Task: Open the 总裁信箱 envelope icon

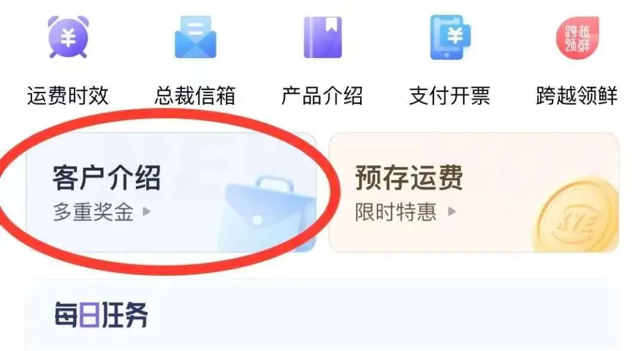Action: 196,37
